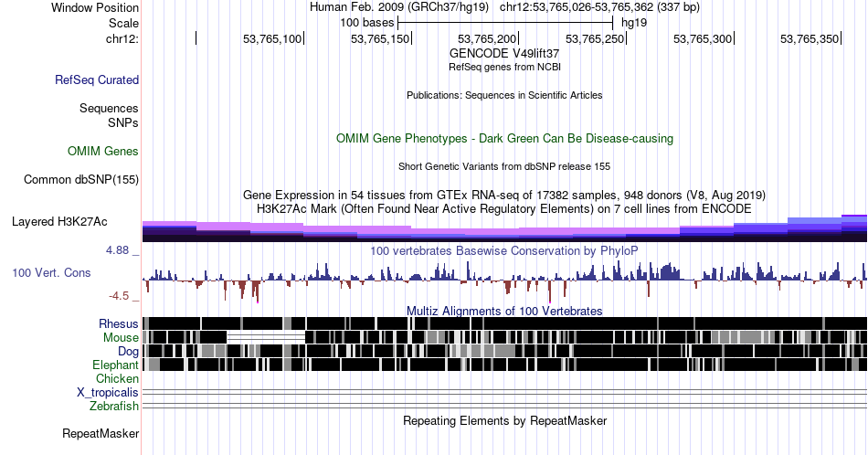868x455 pixels.
Task: Click the RefSeq Curated track label
Action: [97, 79]
